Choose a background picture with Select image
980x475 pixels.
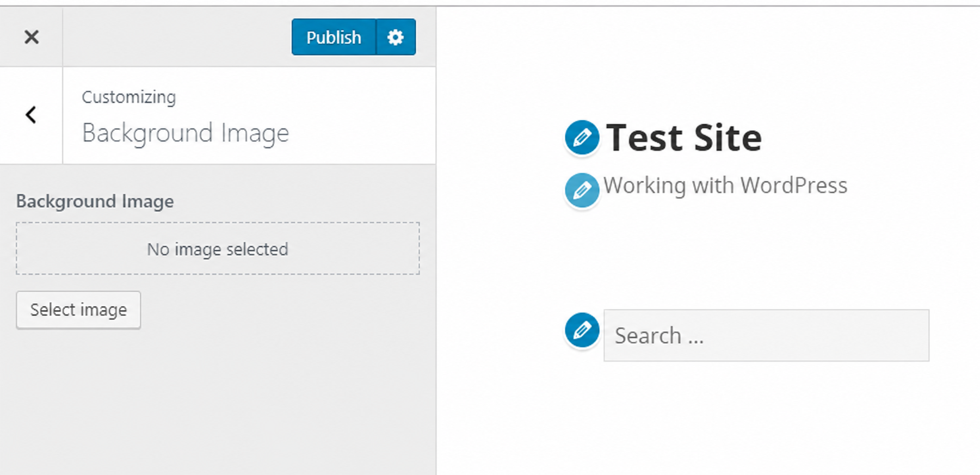pos(78,310)
